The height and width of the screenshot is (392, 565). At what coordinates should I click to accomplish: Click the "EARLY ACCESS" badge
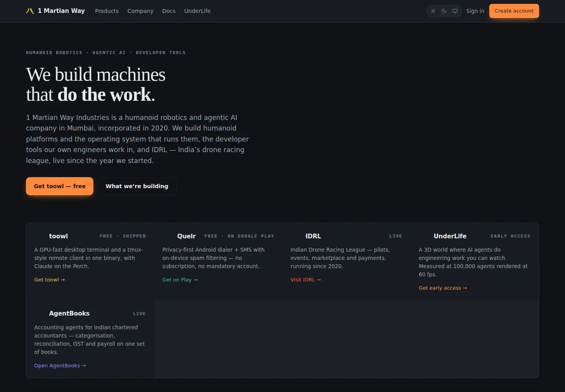click(510, 236)
